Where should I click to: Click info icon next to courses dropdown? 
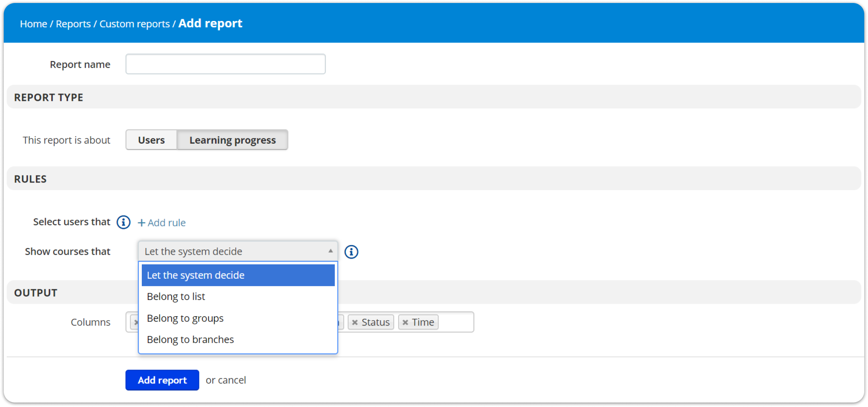pyautogui.click(x=351, y=252)
